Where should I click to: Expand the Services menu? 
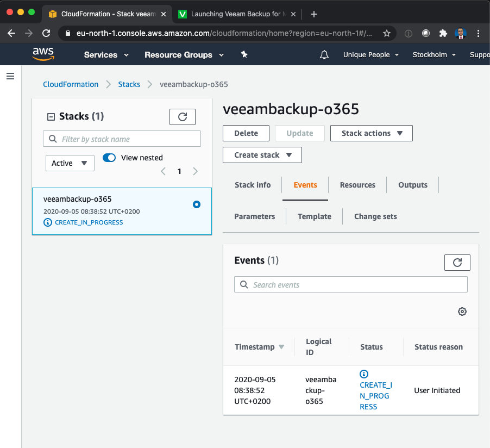tap(106, 55)
